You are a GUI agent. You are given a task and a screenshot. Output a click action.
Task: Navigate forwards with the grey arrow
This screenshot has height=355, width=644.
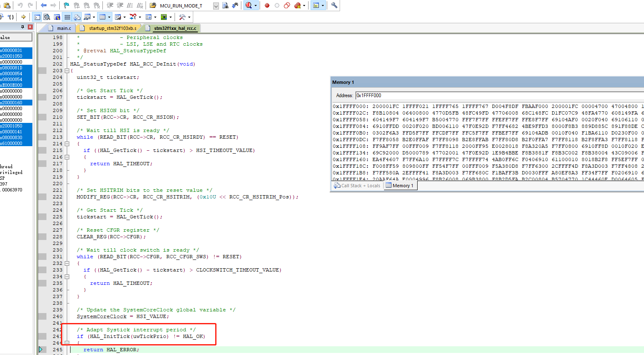tap(53, 5)
